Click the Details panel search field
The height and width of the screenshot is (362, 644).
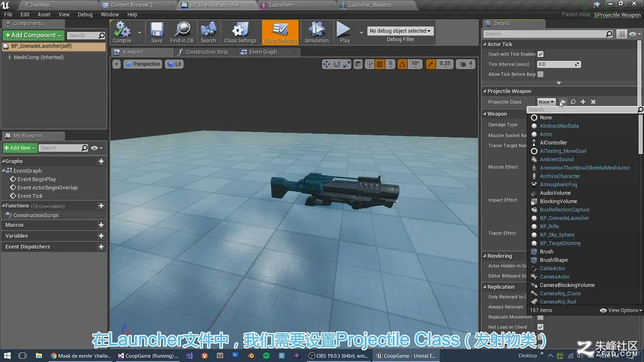coord(548,34)
